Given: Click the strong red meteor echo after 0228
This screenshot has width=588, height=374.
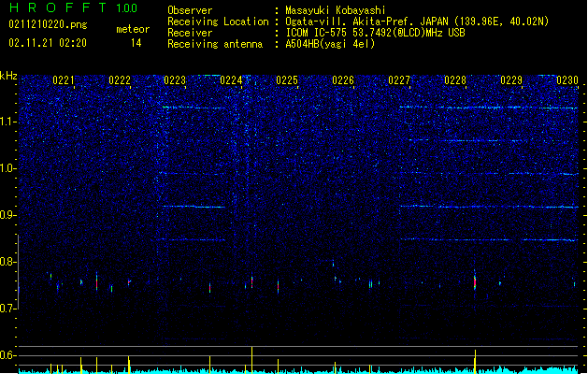Looking at the screenshot, I should point(475,283).
